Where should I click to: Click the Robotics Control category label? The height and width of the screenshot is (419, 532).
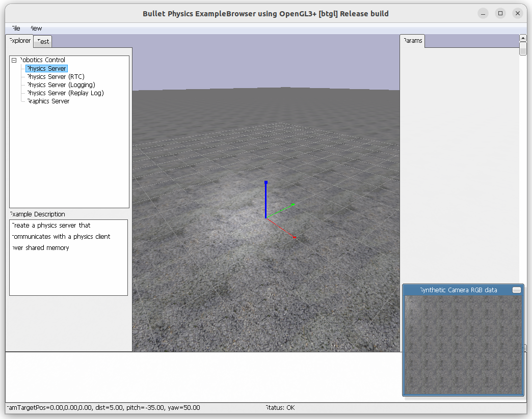pyautogui.click(x=42, y=60)
